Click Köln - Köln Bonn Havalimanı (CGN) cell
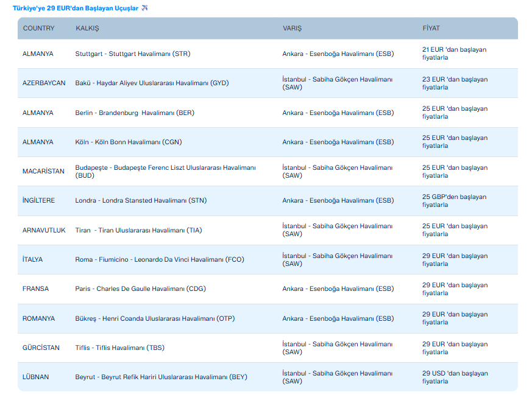532x395 pixels. tap(129, 142)
